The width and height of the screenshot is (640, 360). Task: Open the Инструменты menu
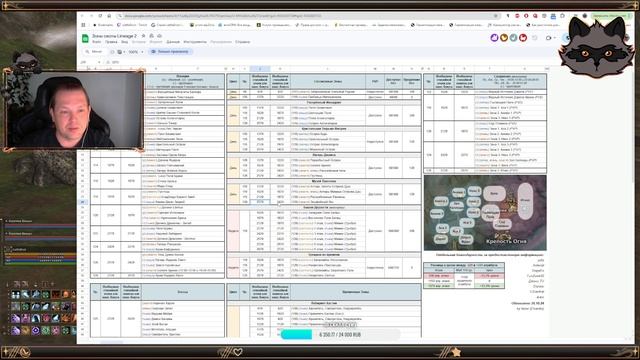[195, 42]
